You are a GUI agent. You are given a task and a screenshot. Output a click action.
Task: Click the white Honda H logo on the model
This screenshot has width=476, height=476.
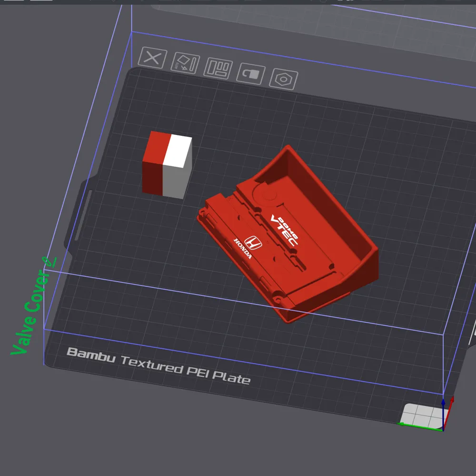coord(253,243)
